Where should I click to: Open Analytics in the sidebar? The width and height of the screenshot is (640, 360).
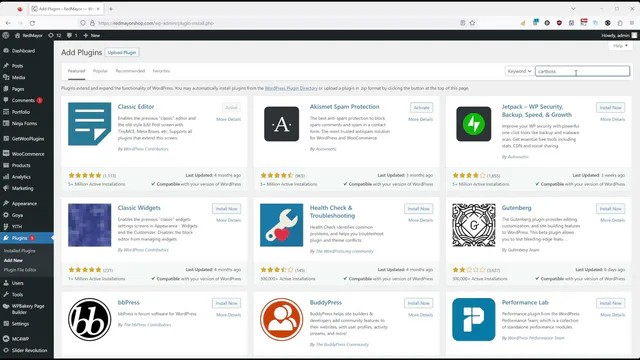[21, 177]
